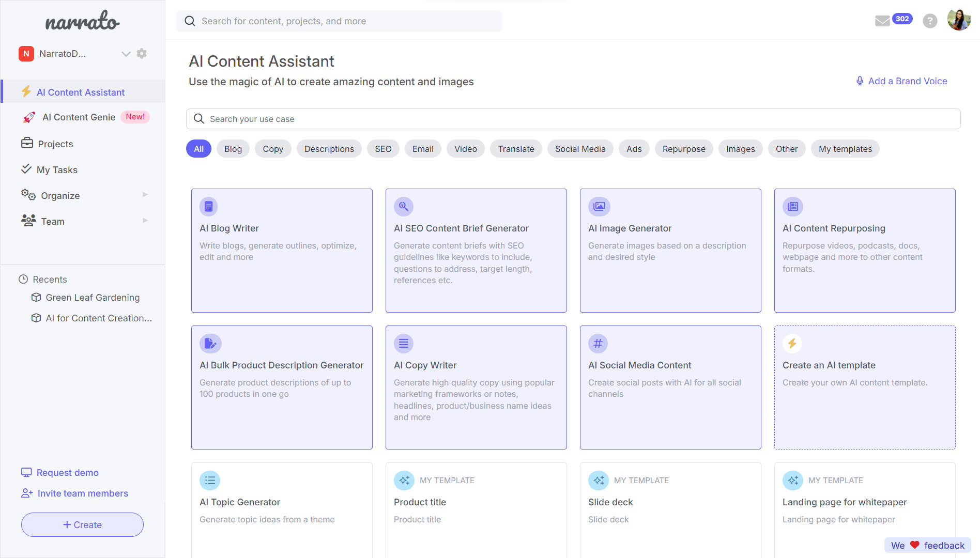Go to Projects in sidebar

pyautogui.click(x=55, y=144)
